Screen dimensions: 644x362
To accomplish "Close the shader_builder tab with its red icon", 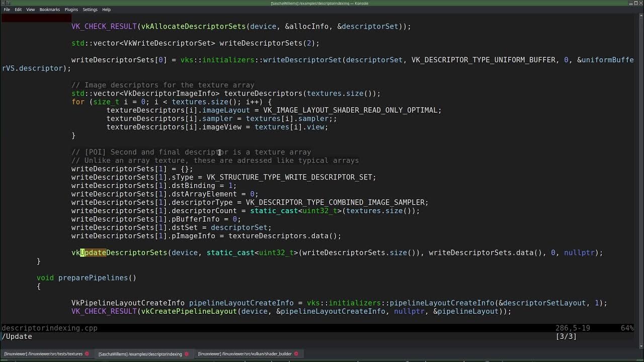I will click(296, 354).
